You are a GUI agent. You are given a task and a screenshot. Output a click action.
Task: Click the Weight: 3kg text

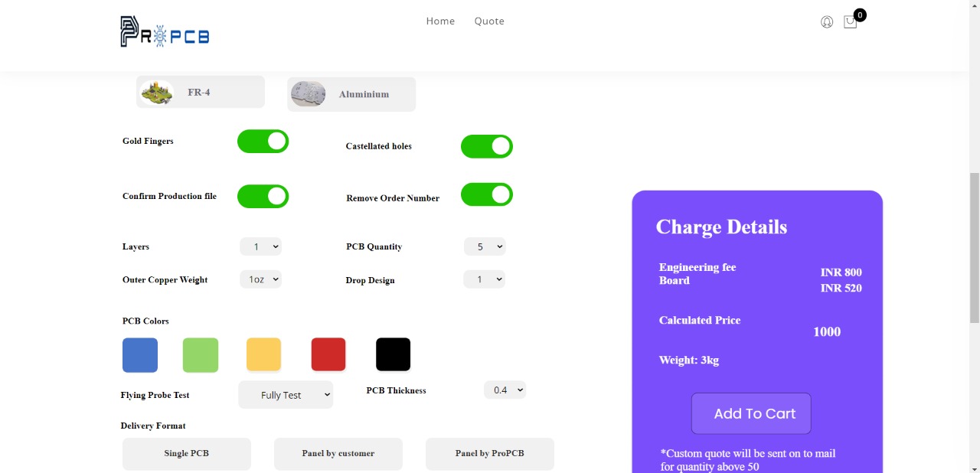[689, 360]
